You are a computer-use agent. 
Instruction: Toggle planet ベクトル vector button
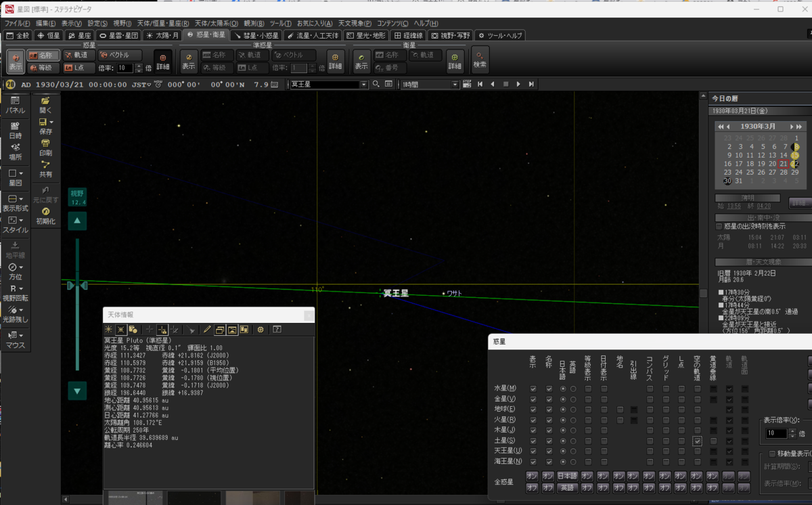click(119, 55)
